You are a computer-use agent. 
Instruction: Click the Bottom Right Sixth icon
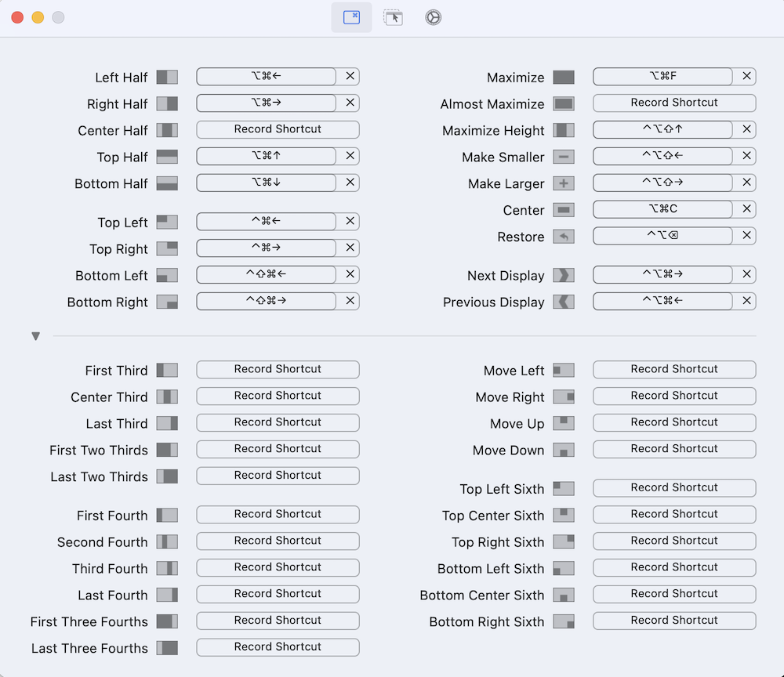click(x=564, y=621)
